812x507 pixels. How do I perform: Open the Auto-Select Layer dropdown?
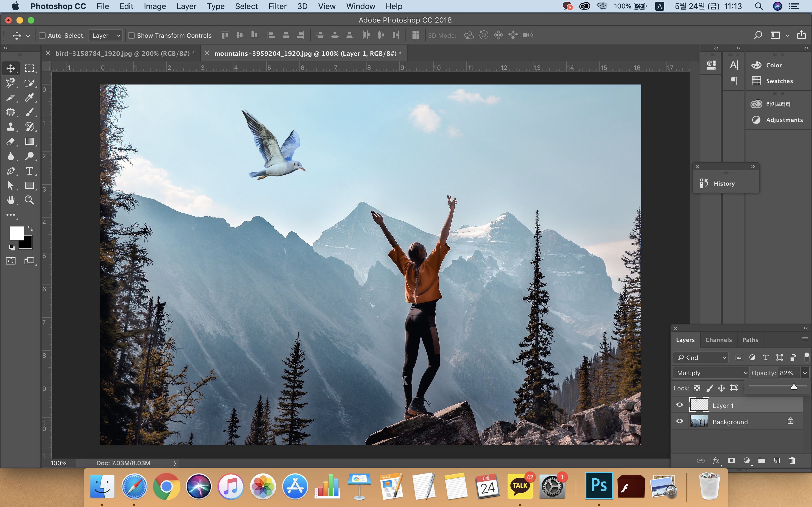(x=105, y=35)
